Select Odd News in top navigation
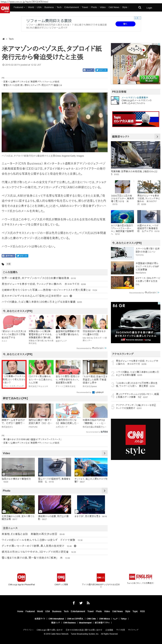The width and height of the screenshot is (162, 644). coord(114,7)
